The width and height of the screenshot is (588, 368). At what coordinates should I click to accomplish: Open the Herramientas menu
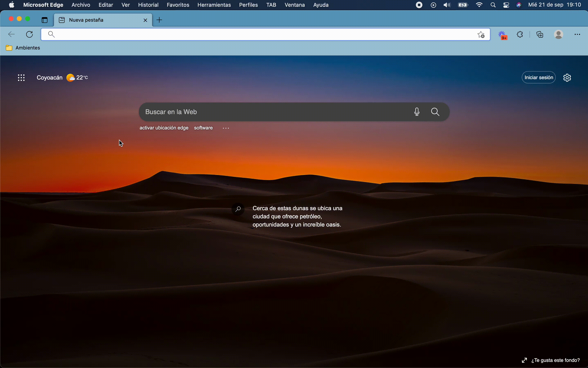(x=214, y=5)
